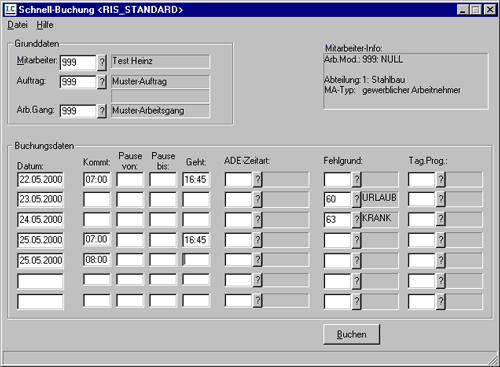The height and width of the screenshot is (367, 500).
Task: Click Tag.Prog. code field in row 22.05.2000
Action: [x=422, y=180]
